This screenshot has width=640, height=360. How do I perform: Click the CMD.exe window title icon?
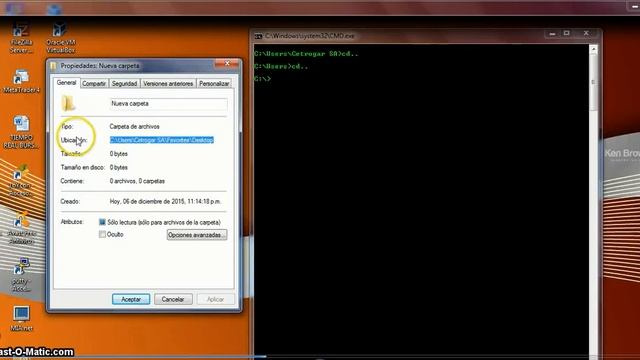pos(258,36)
